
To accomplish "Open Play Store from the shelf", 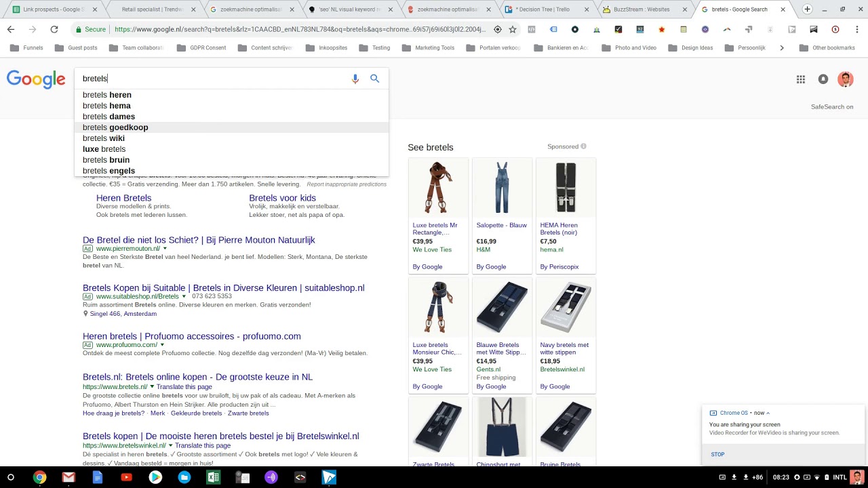I will tap(155, 477).
